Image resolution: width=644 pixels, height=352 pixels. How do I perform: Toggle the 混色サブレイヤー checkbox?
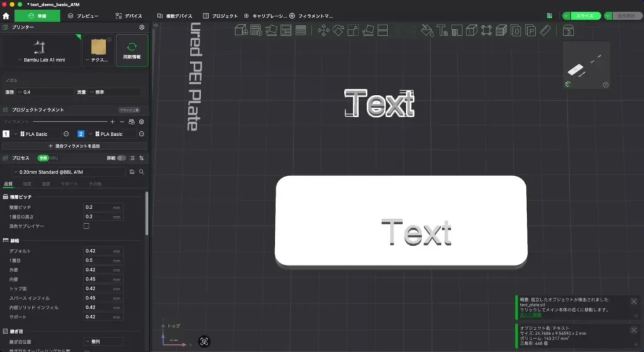click(86, 226)
